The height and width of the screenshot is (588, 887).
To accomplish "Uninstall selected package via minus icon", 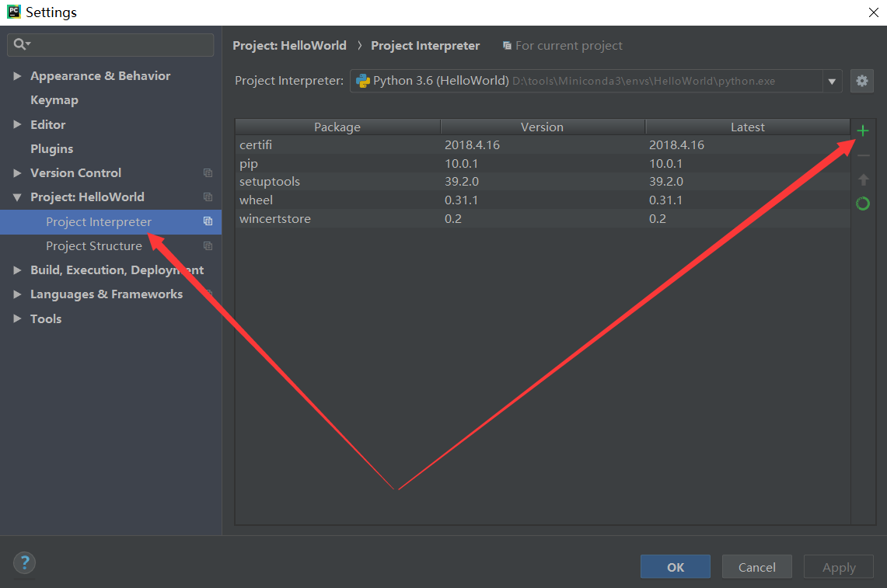I will (862, 155).
